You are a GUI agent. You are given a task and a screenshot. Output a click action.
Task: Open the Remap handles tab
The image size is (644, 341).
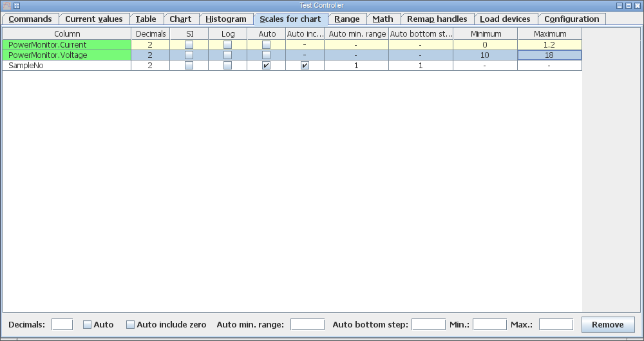pos(437,19)
